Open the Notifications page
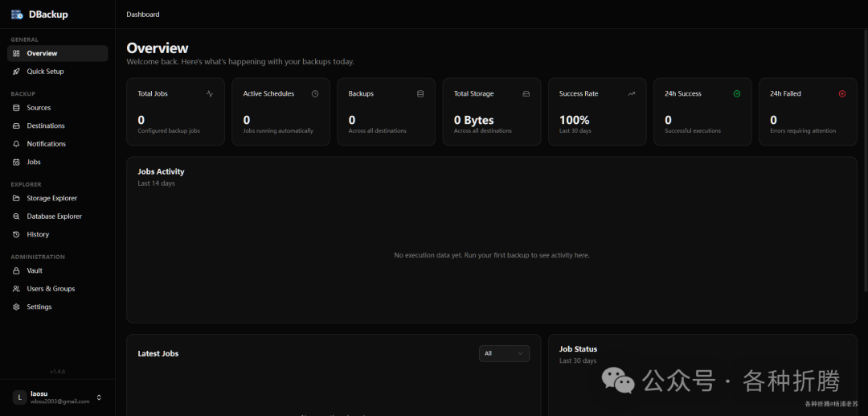The image size is (868, 416). click(x=58, y=144)
